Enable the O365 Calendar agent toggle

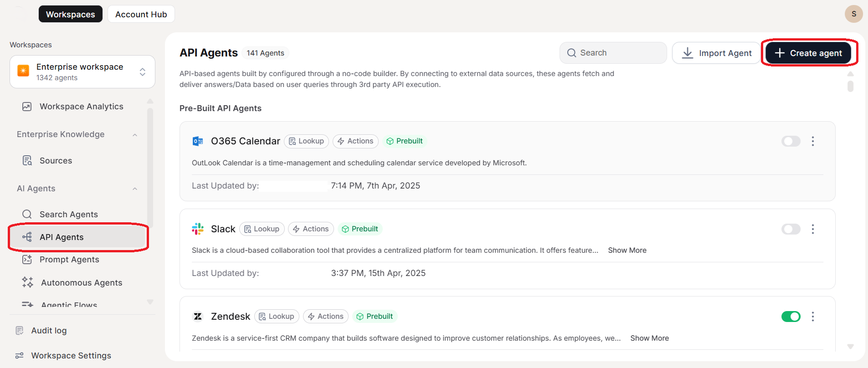tap(791, 141)
